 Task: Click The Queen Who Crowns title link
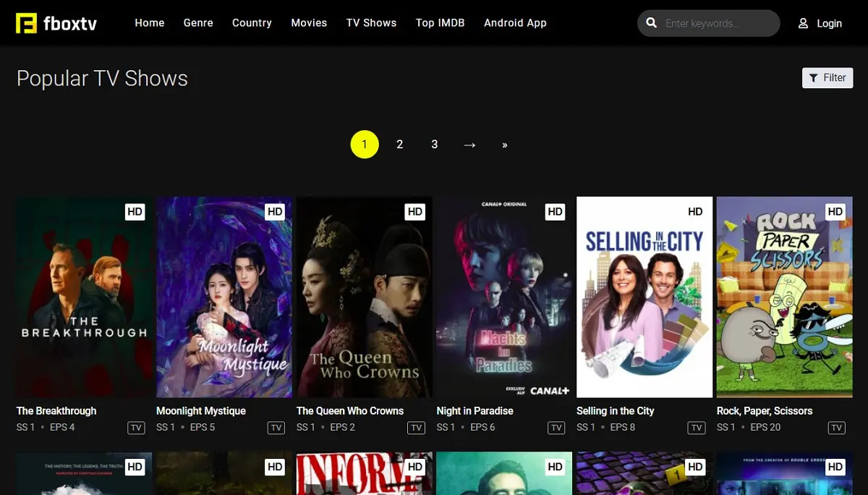(350, 410)
